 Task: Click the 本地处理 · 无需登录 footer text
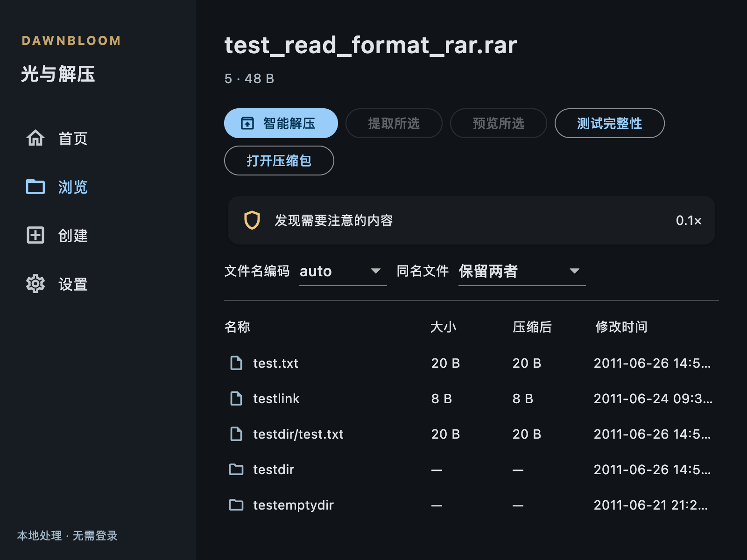pos(67,535)
